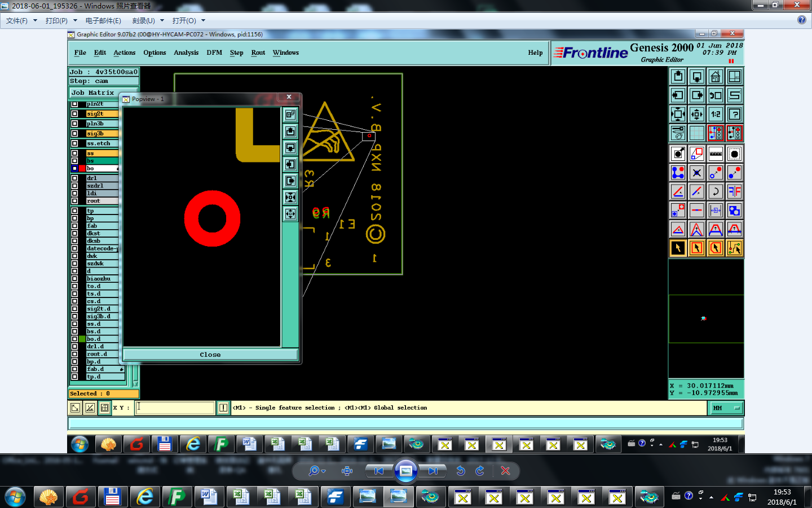The width and height of the screenshot is (812, 508).
Task: Click the X Y coordinate input field
Action: click(x=175, y=408)
